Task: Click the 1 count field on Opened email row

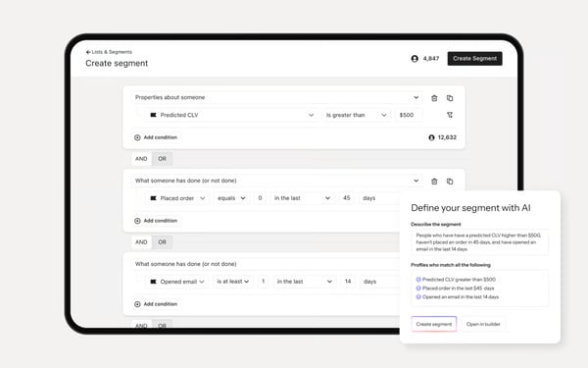Action: tap(263, 282)
